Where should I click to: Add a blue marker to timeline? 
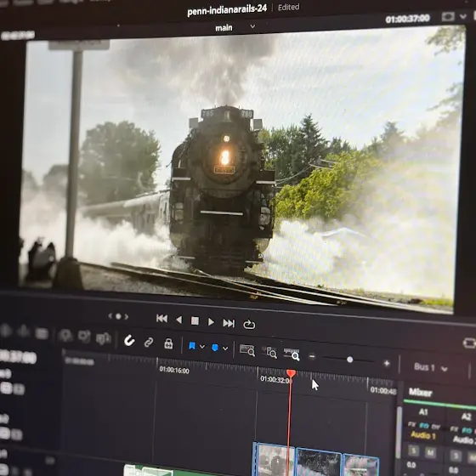point(215,348)
